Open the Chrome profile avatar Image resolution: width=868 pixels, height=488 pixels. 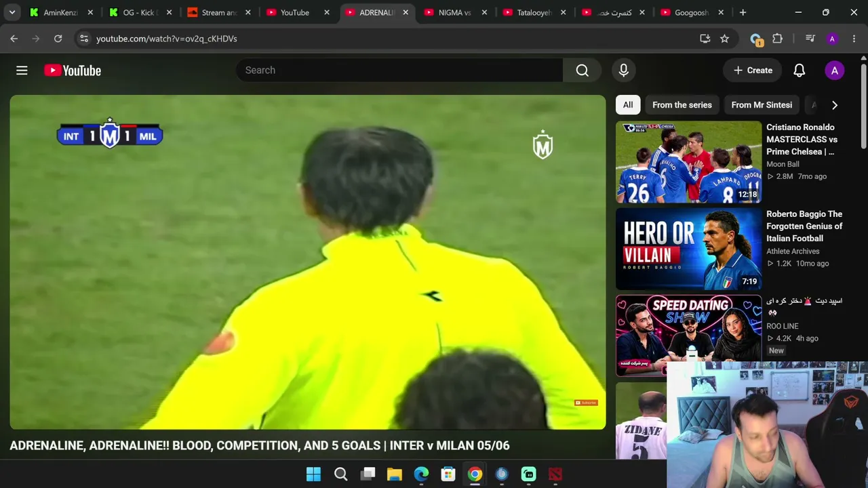pyautogui.click(x=832, y=39)
